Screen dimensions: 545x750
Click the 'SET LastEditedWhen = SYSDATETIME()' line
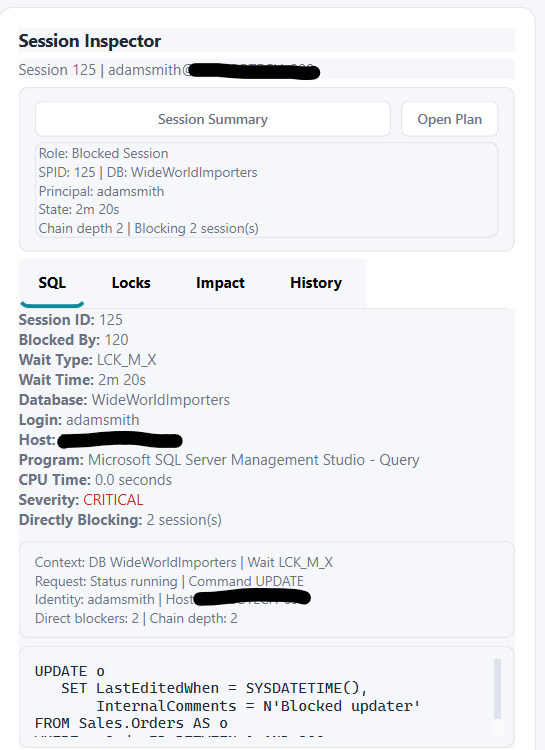[214, 688]
